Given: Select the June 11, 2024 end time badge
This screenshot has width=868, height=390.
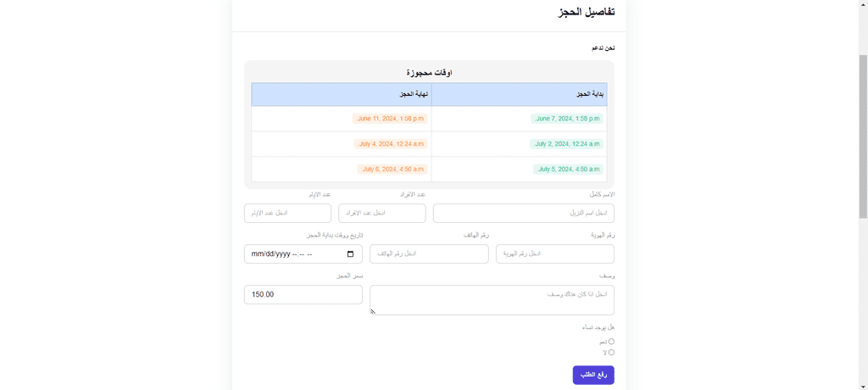Looking at the screenshot, I should coord(390,119).
